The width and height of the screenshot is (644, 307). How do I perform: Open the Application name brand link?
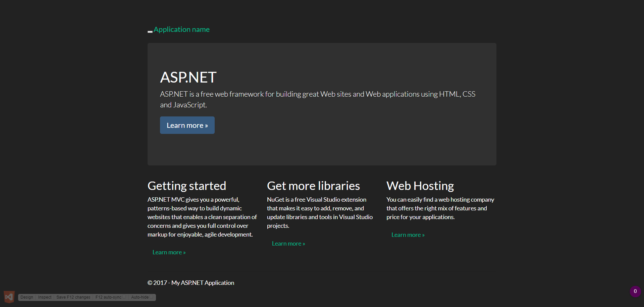[181, 30]
